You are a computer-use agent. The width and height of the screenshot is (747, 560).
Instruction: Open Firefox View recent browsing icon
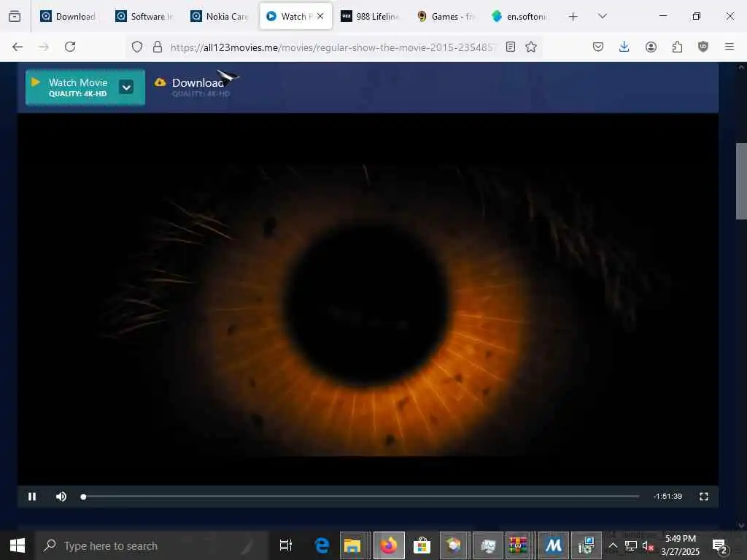click(15, 16)
